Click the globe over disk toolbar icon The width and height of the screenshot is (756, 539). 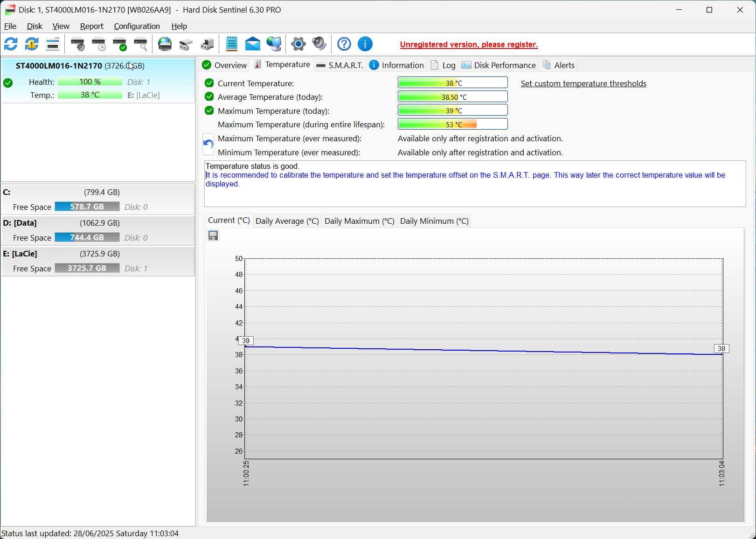[x=165, y=44]
